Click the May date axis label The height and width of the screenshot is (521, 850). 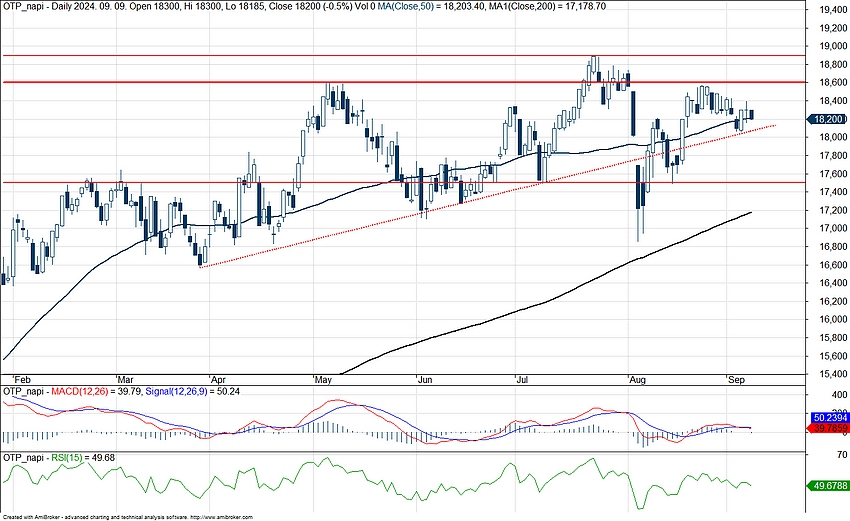click(x=323, y=380)
